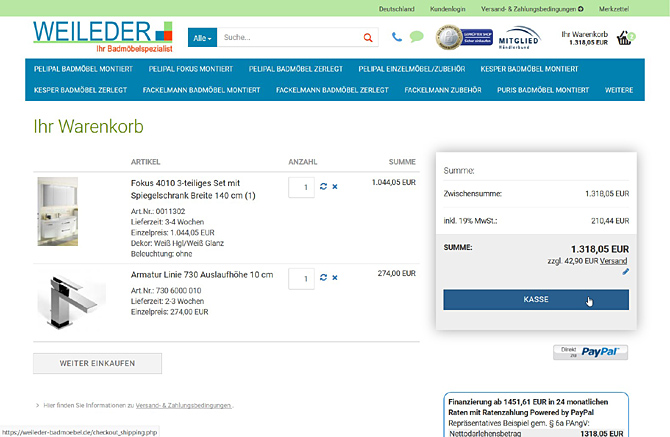The width and height of the screenshot is (670, 437).
Task: Click Art.Nr.: 0011302 text
Action: [158, 211]
